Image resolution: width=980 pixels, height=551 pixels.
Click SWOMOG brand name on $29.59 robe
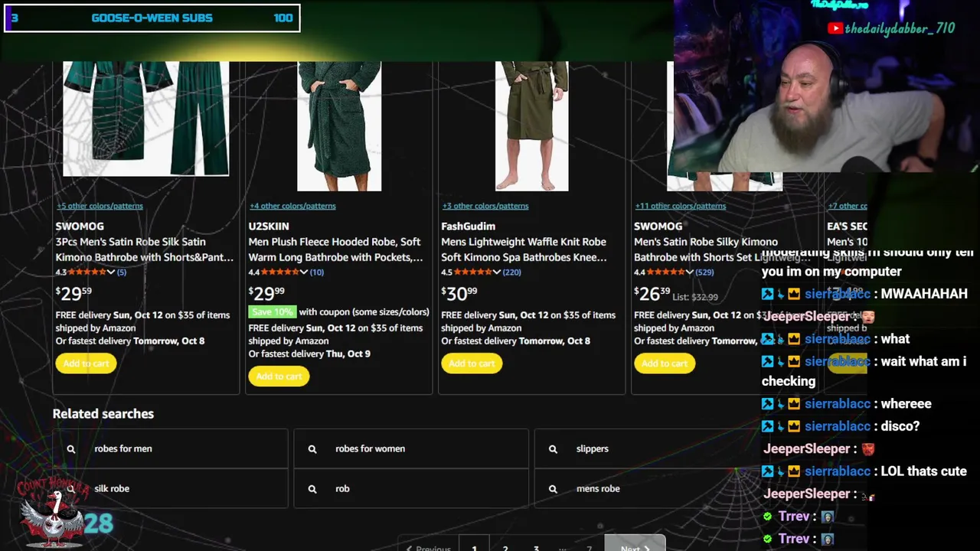coord(80,227)
